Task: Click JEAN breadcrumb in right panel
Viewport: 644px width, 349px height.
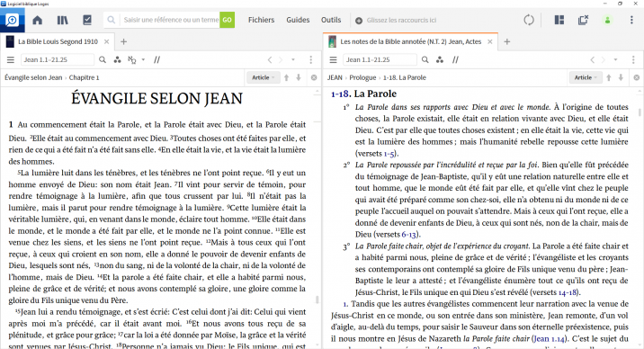Action: 335,77
